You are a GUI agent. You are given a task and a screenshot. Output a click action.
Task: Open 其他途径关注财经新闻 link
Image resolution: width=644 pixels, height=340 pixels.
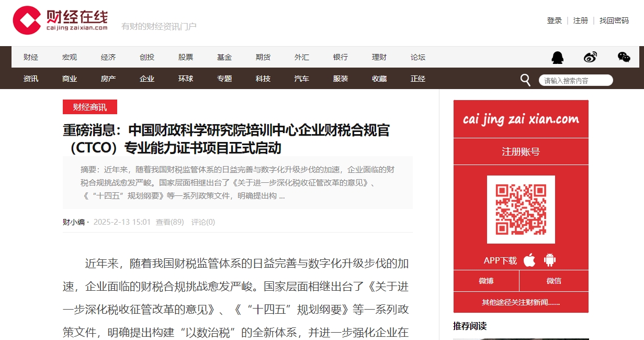pyautogui.click(x=521, y=302)
